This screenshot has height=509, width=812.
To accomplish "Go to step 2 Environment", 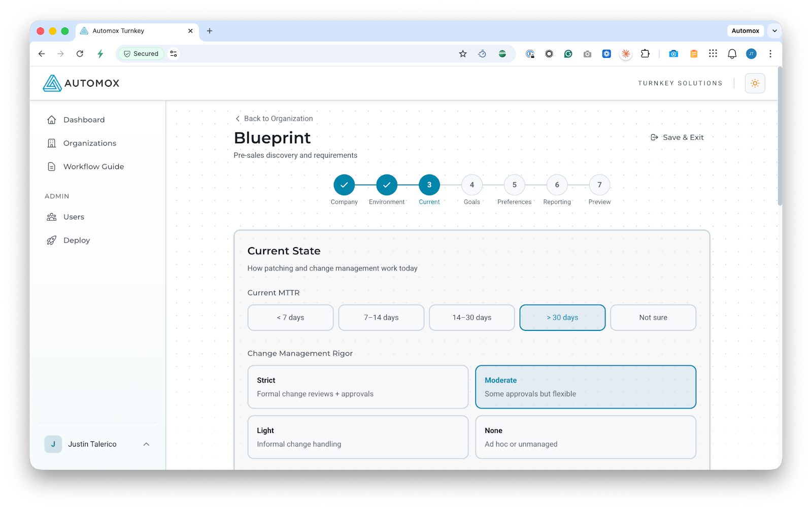I will (387, 185).
